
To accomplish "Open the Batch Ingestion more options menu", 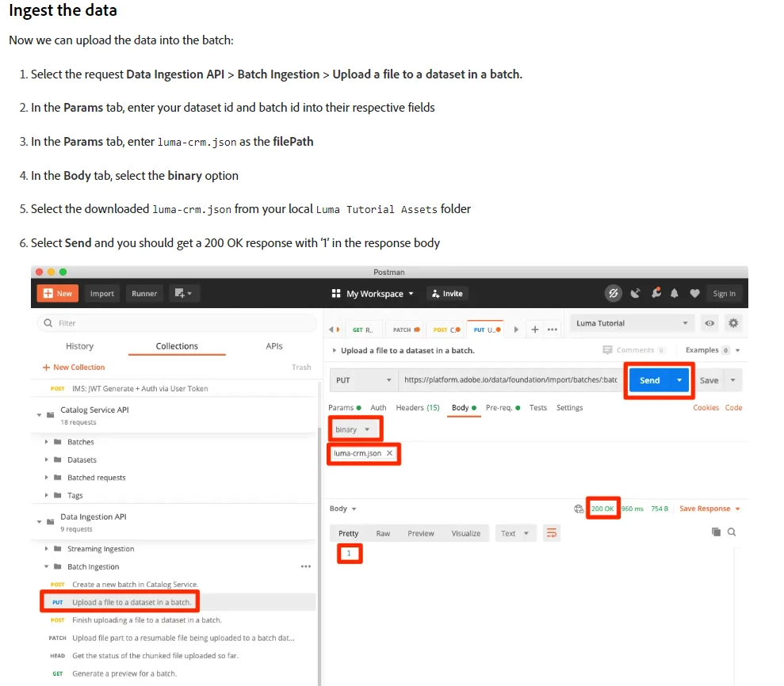I will [306, 566].
